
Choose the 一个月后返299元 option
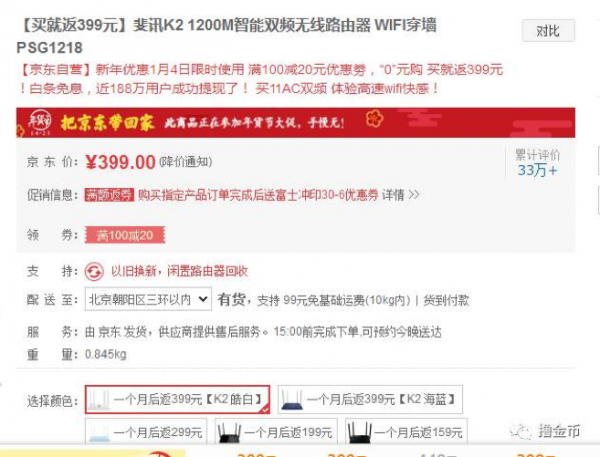point(146,432)
